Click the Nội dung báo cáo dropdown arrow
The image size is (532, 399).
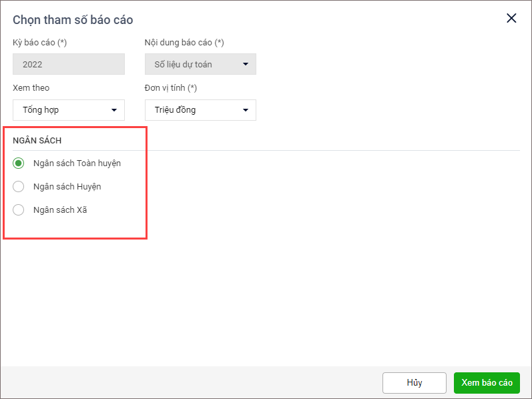point(246,65)
